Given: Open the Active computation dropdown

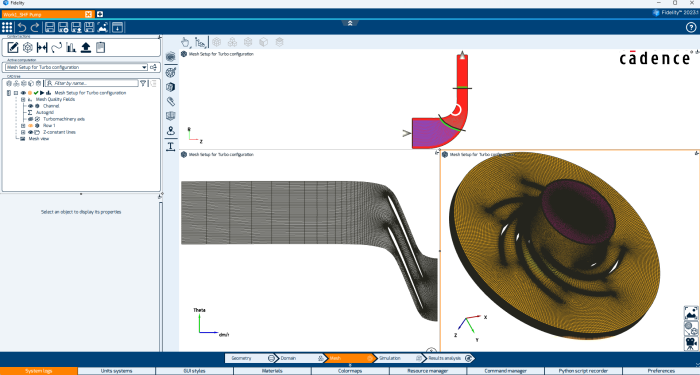Looking at the screenshot, I should click(76, 67).
